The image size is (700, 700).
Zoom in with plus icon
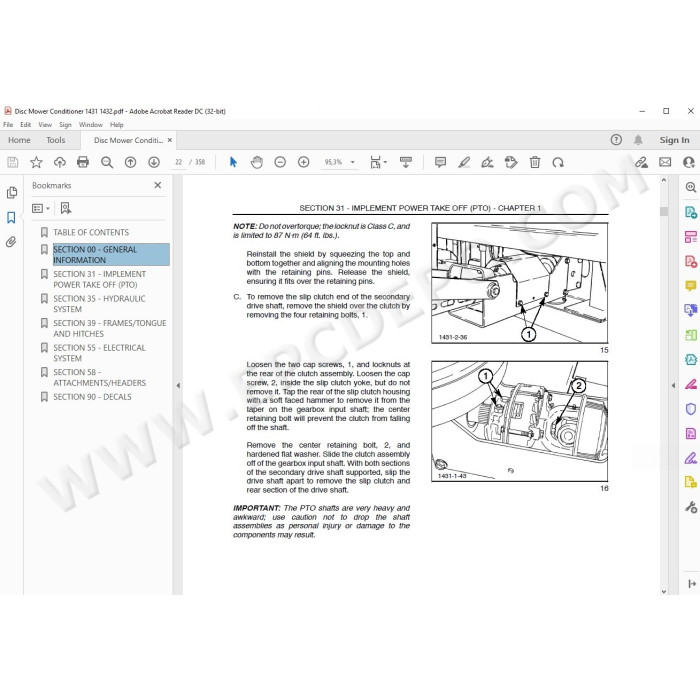(x=304, y=162)
